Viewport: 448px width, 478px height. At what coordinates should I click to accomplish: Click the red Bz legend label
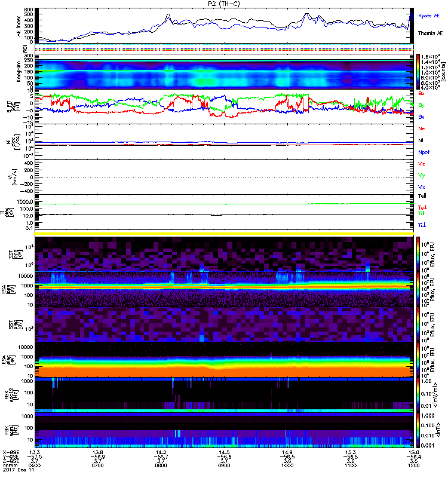coord(421,94)
